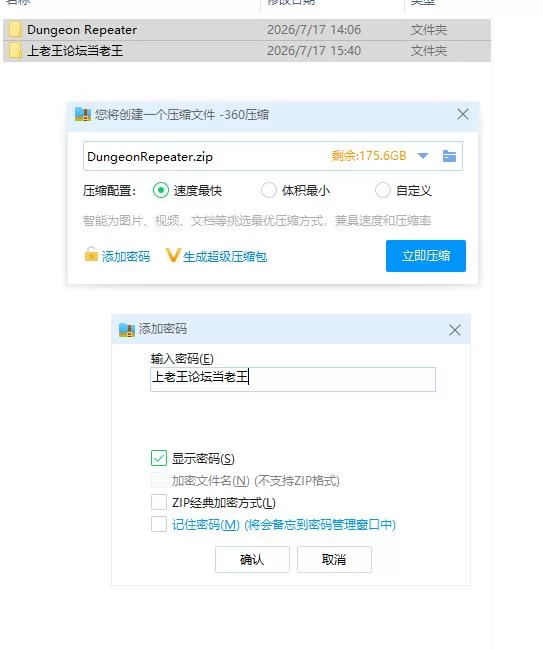The image size is (543, 650).
Task: Click the 360压缩 icon in compression dialog title
Action: [82, 114]
